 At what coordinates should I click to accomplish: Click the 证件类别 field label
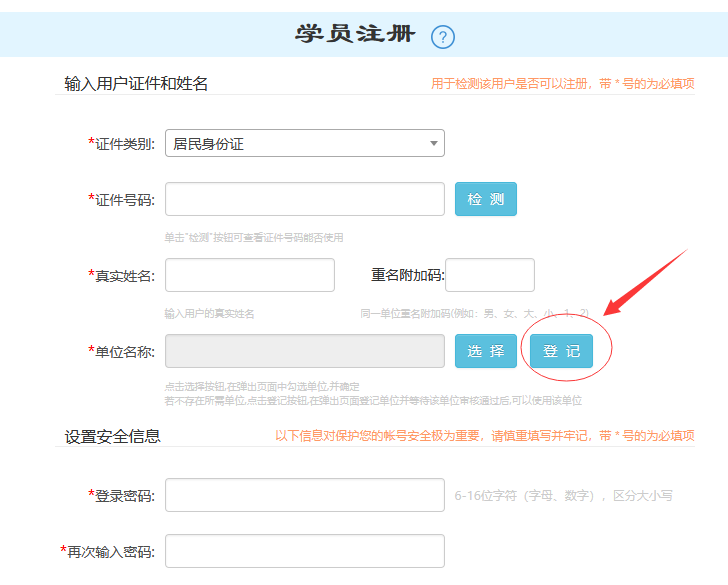[x=121, y=144]
